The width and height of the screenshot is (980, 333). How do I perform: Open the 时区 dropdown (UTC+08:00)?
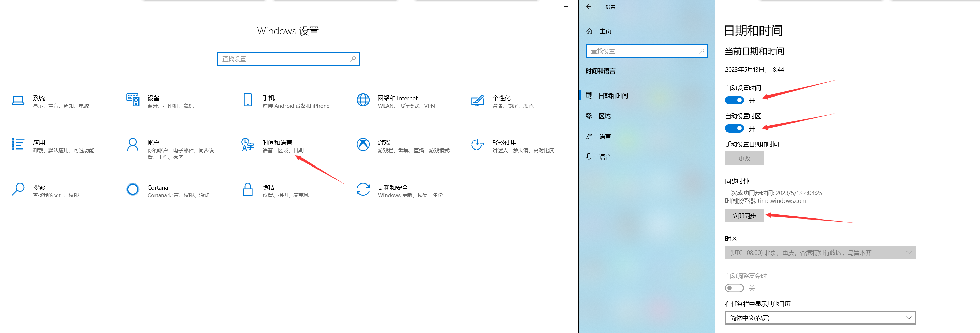(820, 252)
